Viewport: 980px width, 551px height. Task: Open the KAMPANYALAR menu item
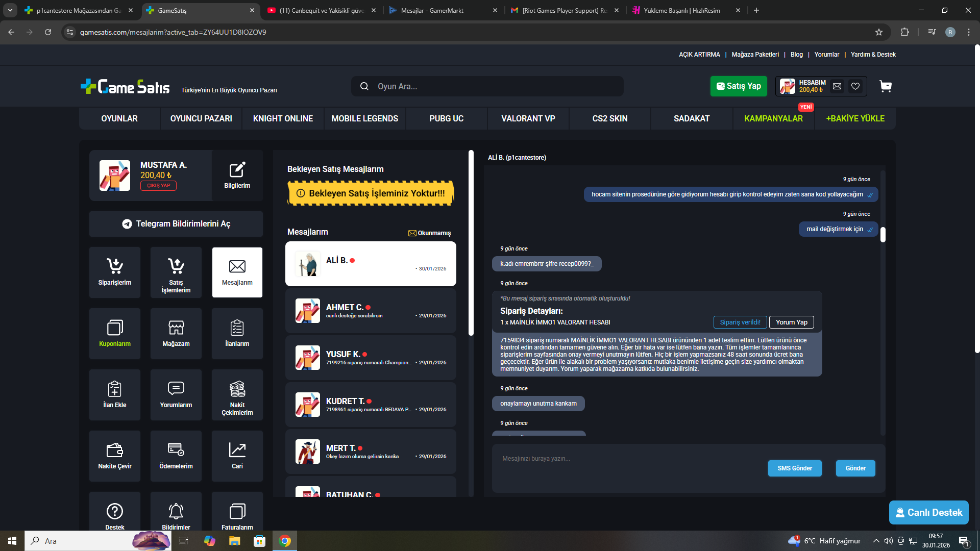(x=773, y=118)
